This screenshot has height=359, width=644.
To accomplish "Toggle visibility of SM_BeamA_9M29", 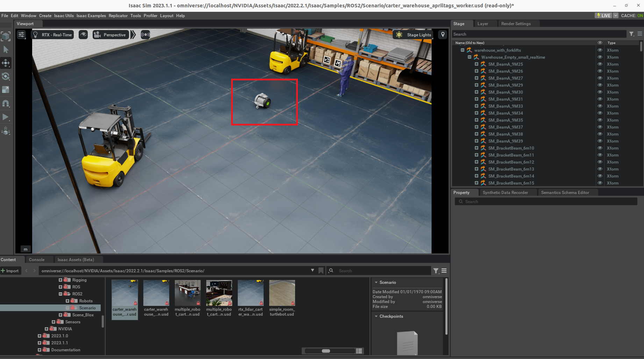I will pyautogui.click(x=600, y=85).
